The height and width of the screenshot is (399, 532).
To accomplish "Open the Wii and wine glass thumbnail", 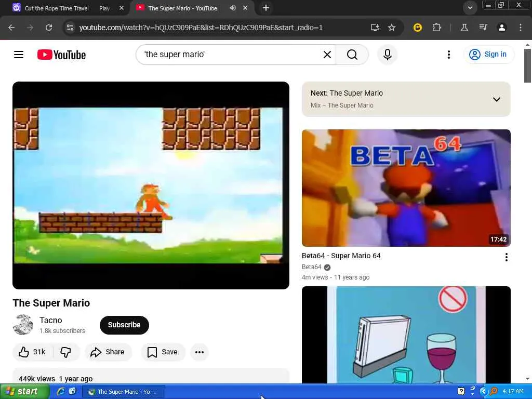I will pos(406,335).
